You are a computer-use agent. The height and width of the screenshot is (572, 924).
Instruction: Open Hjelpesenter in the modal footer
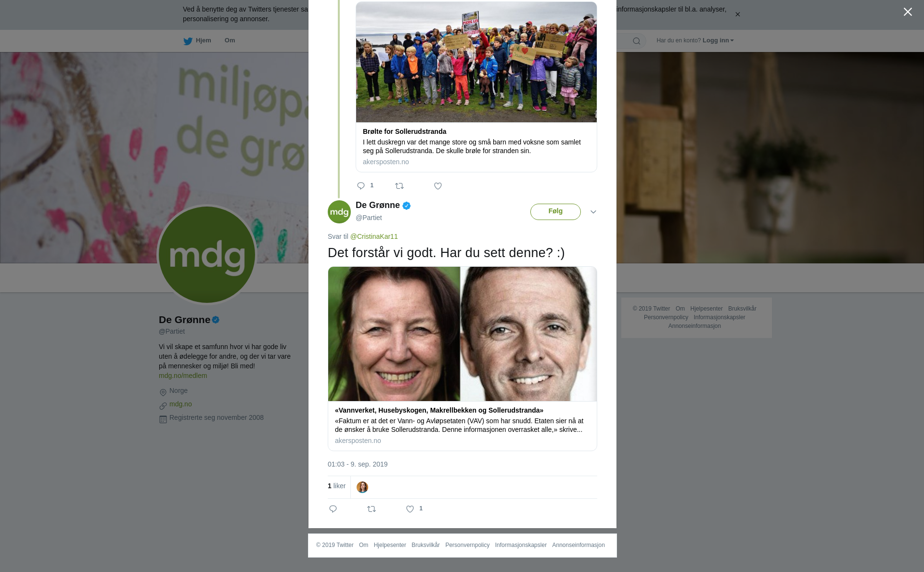(390, 545)
